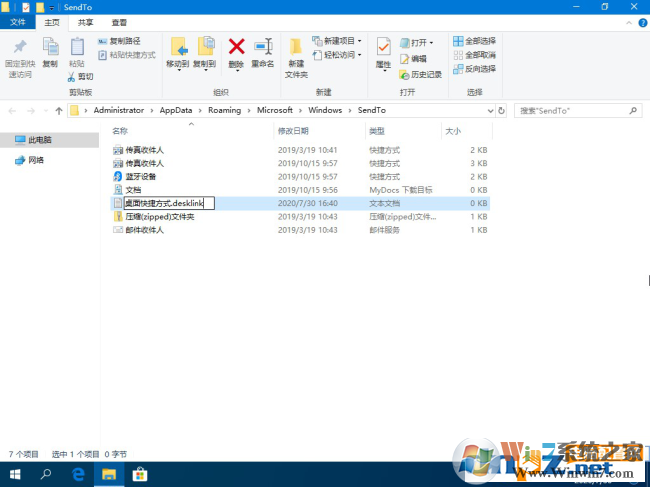Select the 传真收件人 file dated 2019/3/19
This screenshot has height=487, width=650.
pyautogui.click(x=300, y=150)
